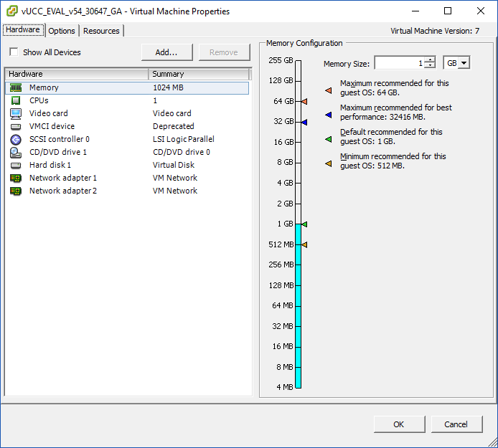This screenshot has width=498, height=448.
Task: Click the Deprecated summary text
Action: tap(173, 126)
